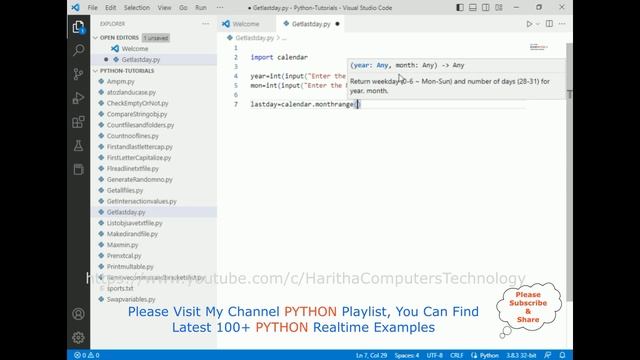Open Ampm.py in the explorer
640x360 pixels.
click(120, 82)
